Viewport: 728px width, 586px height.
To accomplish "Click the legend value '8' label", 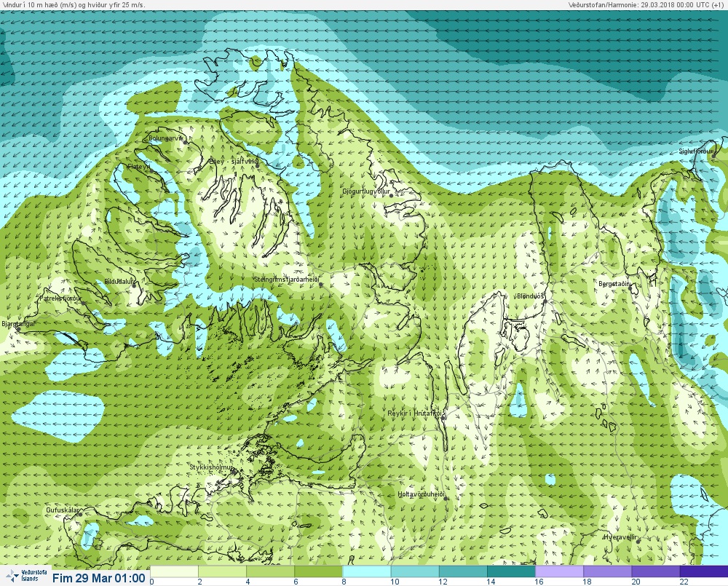I will 344,582.
